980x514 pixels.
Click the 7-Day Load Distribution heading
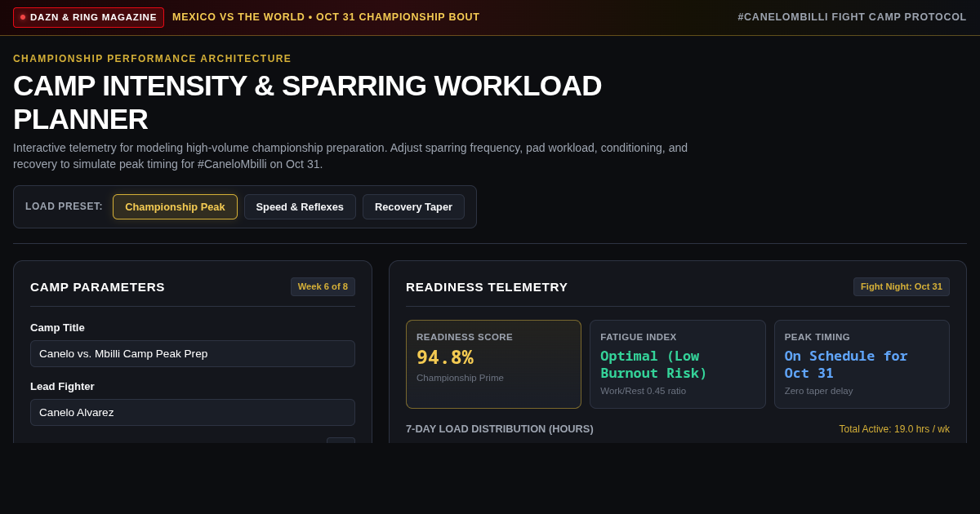(500, 429)
